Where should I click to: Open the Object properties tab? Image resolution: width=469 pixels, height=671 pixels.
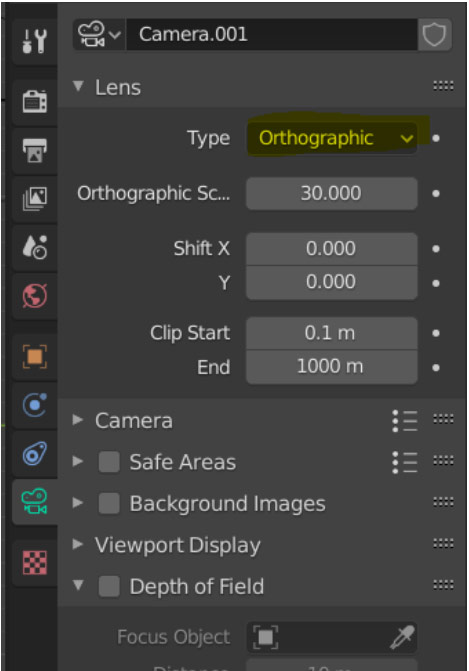point(35,356)
